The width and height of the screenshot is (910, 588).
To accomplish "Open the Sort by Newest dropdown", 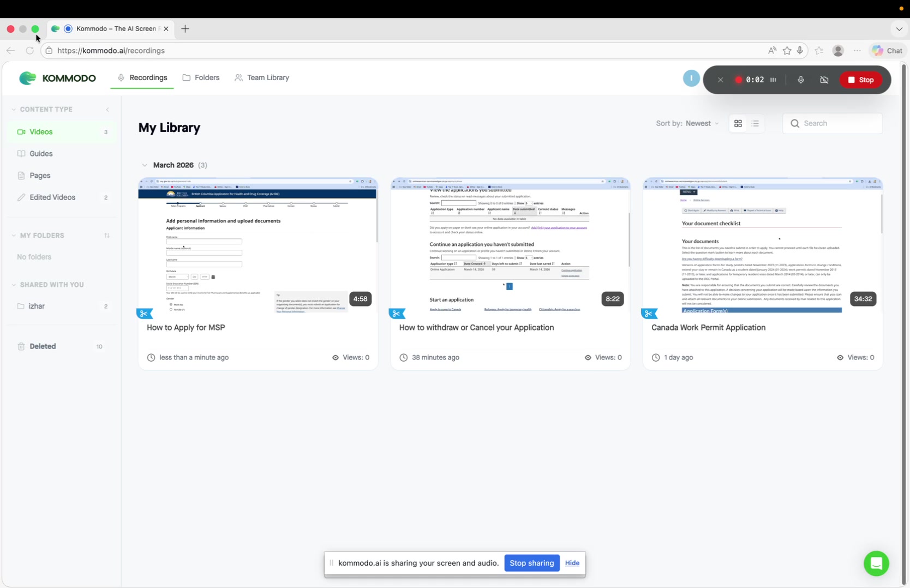I will pos(687,123).
